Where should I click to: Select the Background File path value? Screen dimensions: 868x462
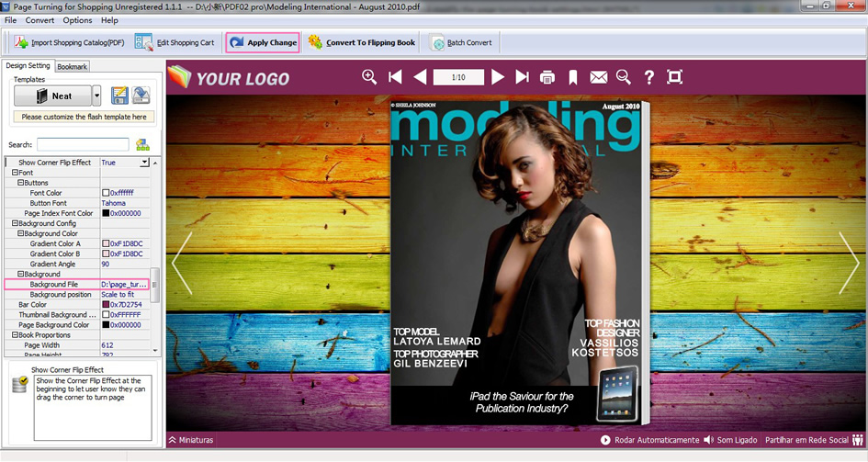click(x=125, y=285)
